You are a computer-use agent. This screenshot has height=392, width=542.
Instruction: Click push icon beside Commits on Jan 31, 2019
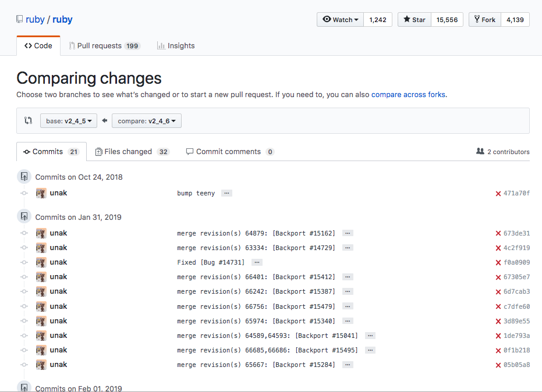[24, 216]
